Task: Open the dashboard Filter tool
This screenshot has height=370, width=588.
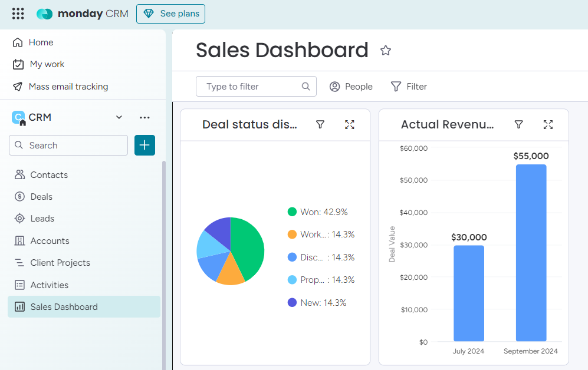Action: pos(409,86)
